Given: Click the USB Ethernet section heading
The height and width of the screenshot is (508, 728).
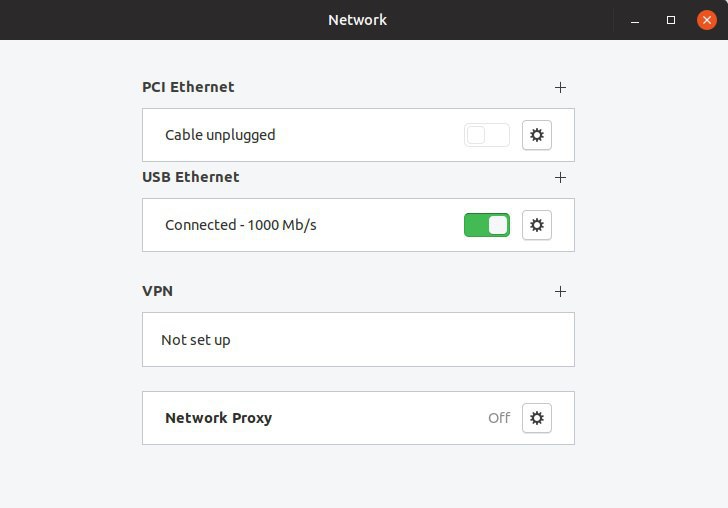Looking at the screenshot, I should 191,177.
